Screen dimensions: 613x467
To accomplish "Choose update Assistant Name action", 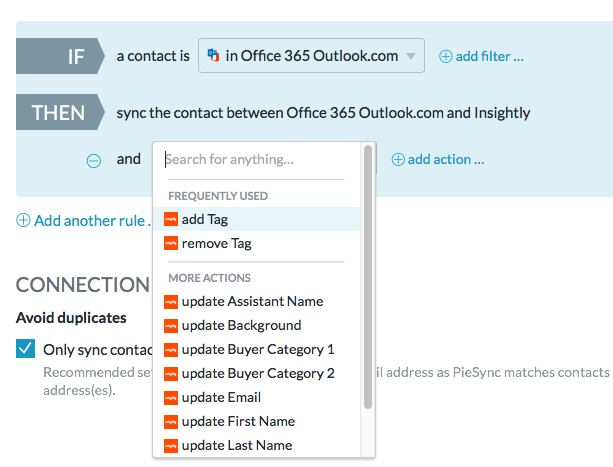I will 256,301.
